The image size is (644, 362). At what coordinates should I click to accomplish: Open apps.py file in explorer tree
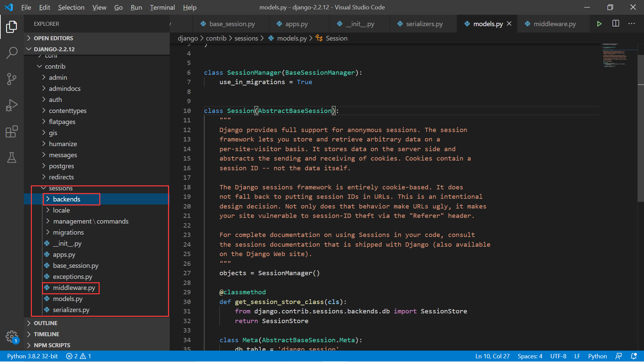64,254
